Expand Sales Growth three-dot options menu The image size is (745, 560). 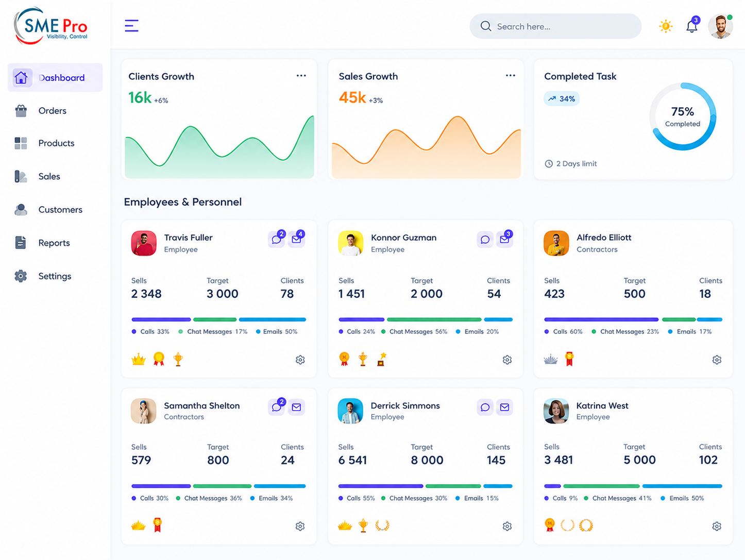(511, 76)
